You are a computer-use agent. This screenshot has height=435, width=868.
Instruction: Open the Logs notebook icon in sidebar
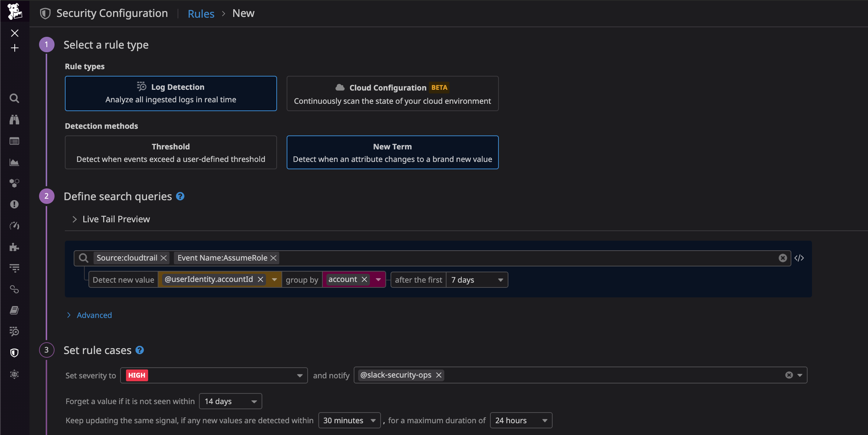pyautogui.click(x=14, y=310)
